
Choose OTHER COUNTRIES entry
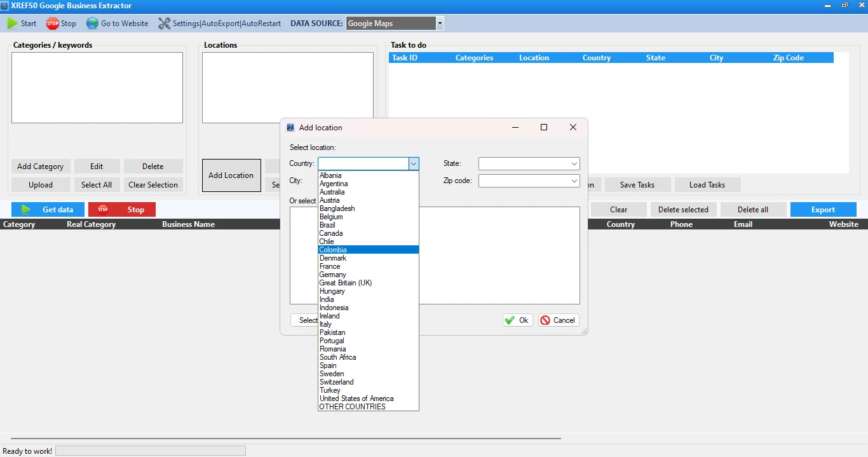coord(368,407)
